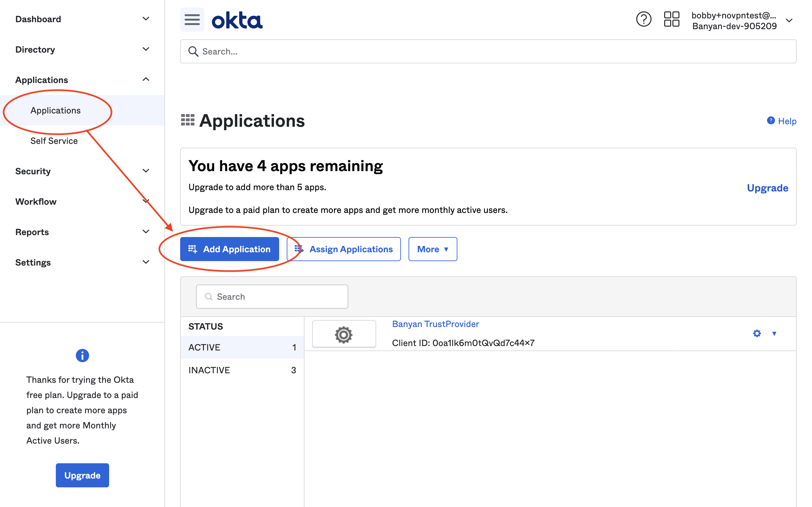Open the arrow dropdown next to app gear
This screenshot has height=507, width=812.
coord(774,333)
